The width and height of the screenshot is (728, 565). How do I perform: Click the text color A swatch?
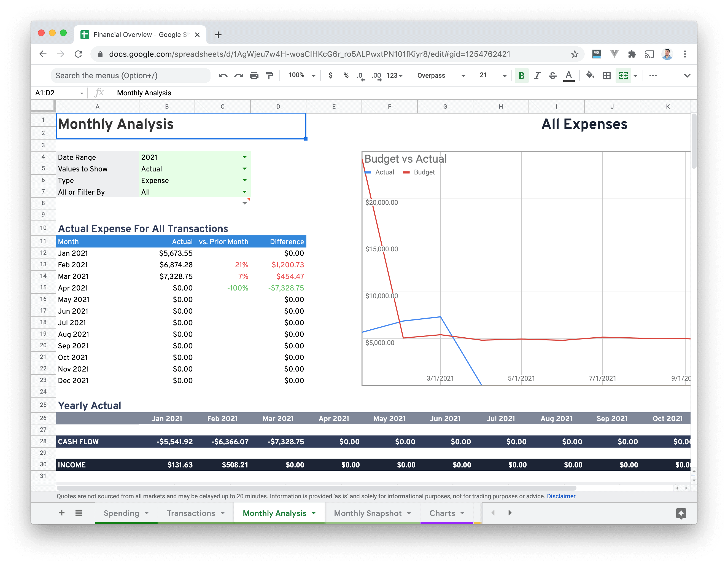coord(569,76)
